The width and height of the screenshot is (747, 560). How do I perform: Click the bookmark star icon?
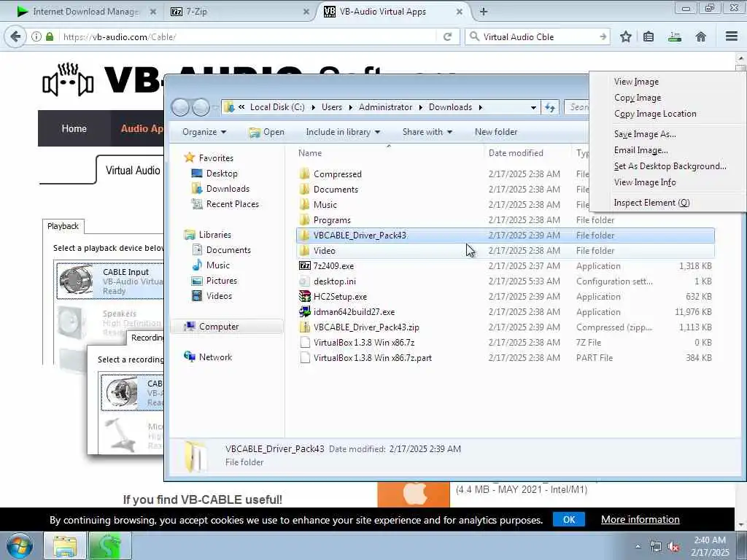[626, 36]
